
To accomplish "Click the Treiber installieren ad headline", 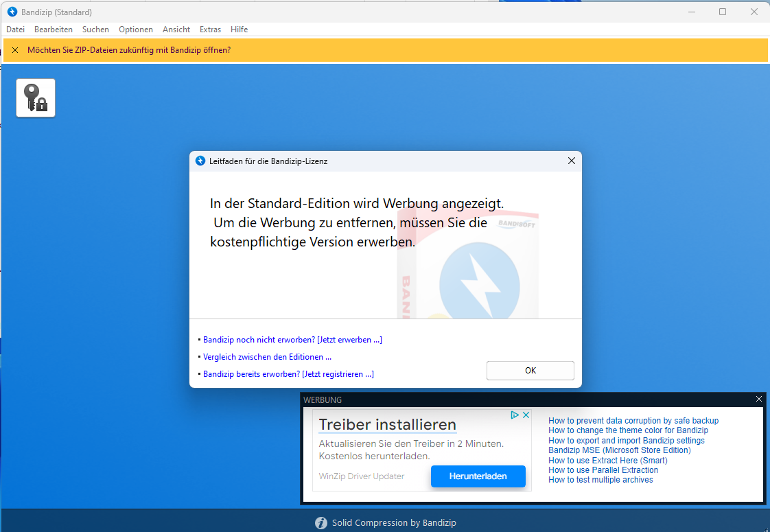I will (x=388, y=424).
